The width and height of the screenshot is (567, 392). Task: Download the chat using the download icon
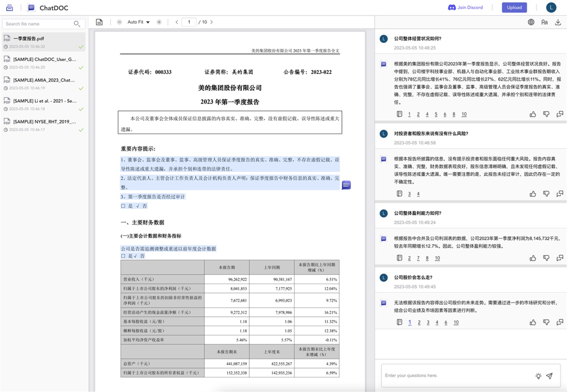(x=558, y=22)
